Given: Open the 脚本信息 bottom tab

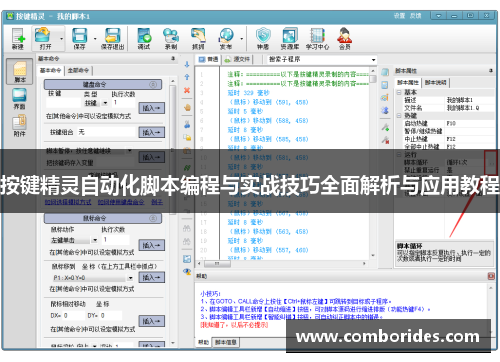Looking at the screenshot, I should (x=226, y=342).
